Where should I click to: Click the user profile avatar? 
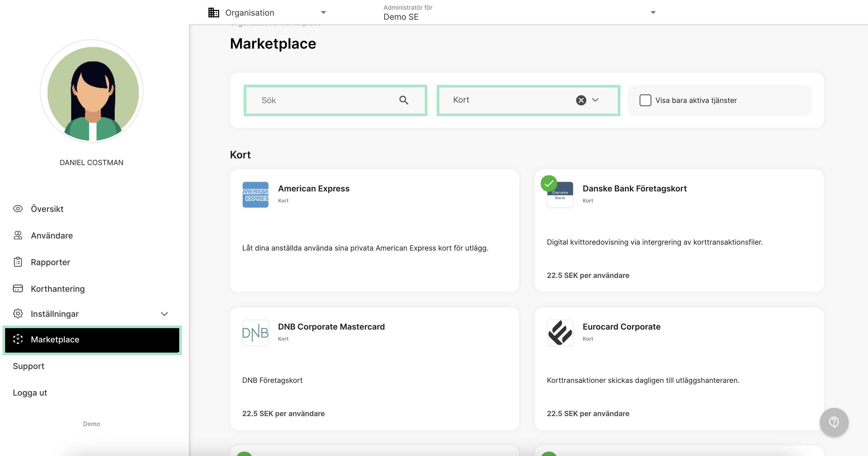pos(92,91)
